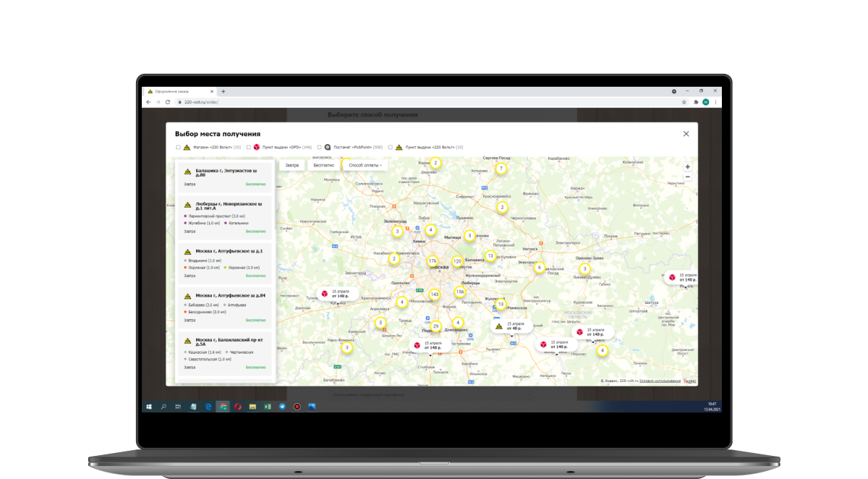The width and height of the screenshot is (868, 479).
Task: Check the Постамат «PickPoint» filter
Action: click(x=319, y=147)
